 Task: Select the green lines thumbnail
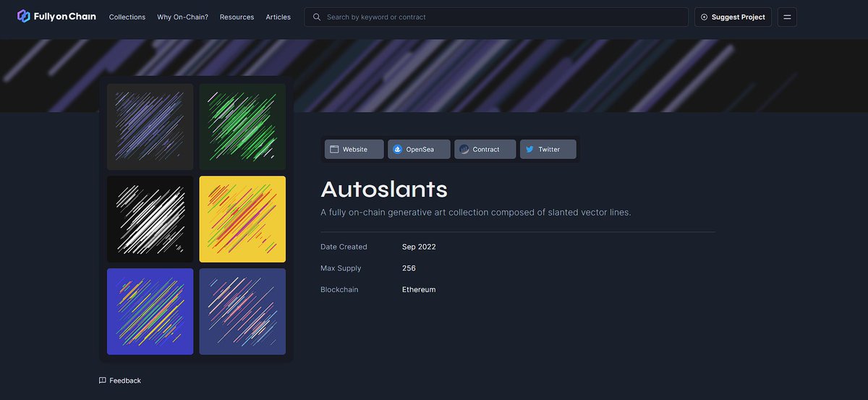coord(242,127)
